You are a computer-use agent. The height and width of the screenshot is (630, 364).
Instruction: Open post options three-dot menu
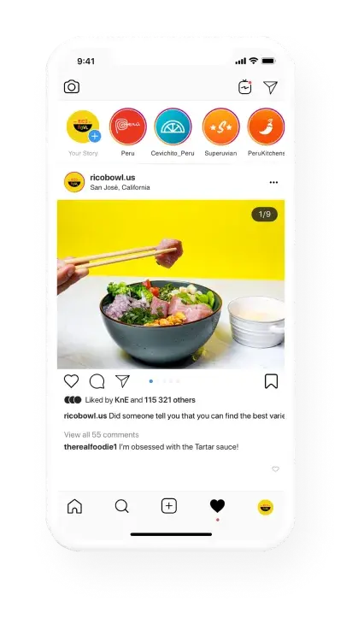pyautogui.click(x=273, y=182)
